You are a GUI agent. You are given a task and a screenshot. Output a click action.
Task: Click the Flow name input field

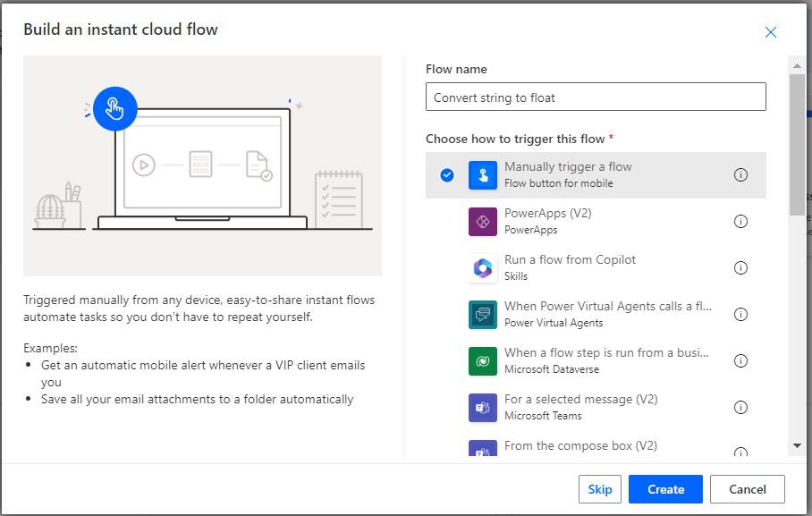596,97
